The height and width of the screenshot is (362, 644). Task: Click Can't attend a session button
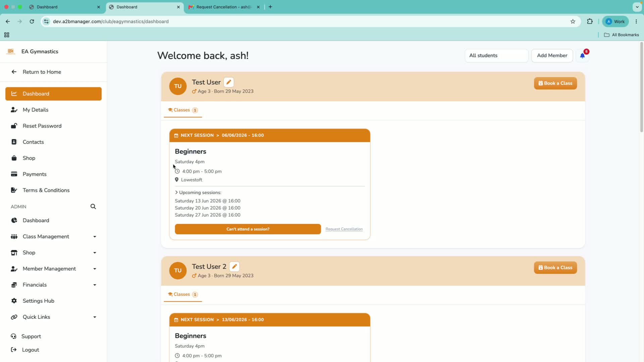(x=248, y=229)
